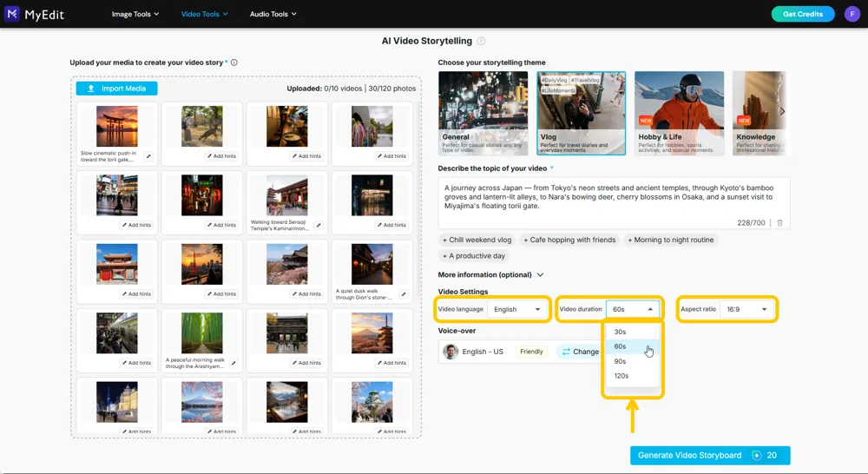This screenshot has width=868, height=474.
Task: Select the General storytelling theme
Action: tap(483, 113)
